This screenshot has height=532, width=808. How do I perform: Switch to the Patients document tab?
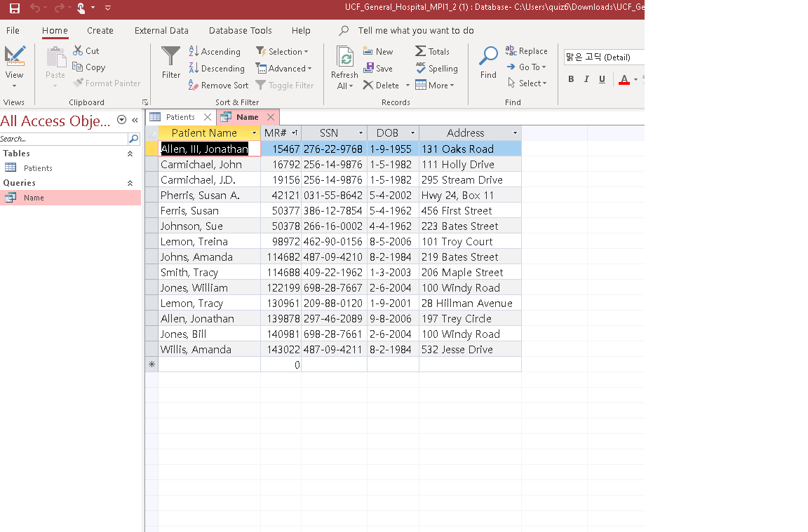pyautogui.click(x=180, y=117)
